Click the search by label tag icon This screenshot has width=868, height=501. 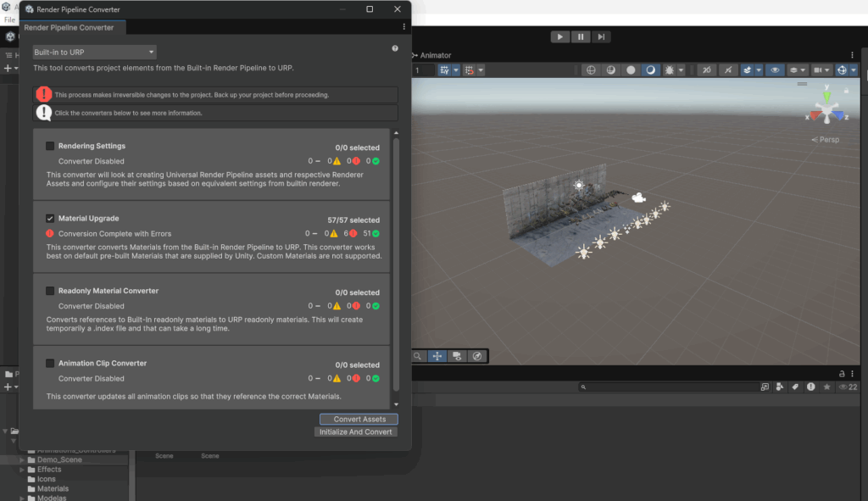click(795, 387)
